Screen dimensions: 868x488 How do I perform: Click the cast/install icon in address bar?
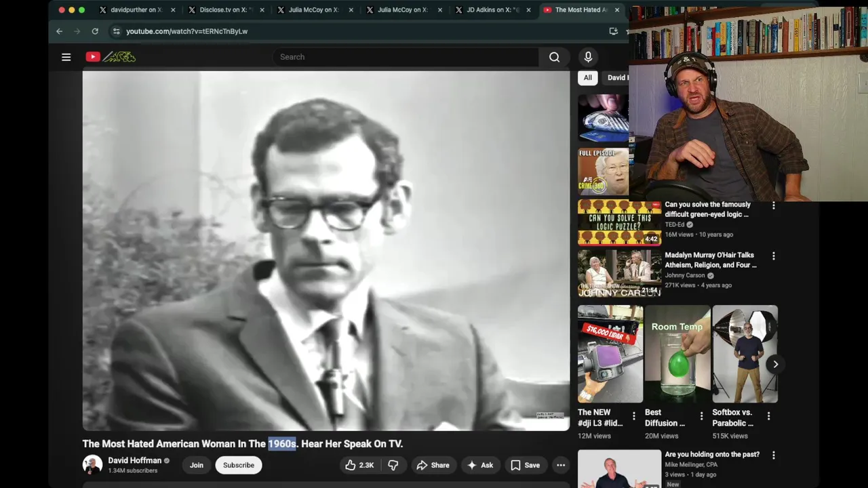tap(614, 31)
